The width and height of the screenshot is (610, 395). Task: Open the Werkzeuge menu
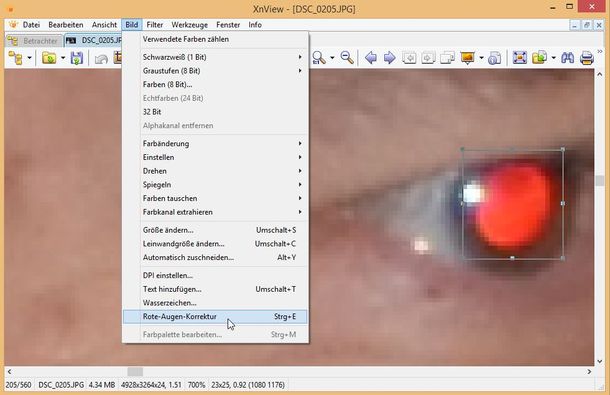[x=189, y=25]
